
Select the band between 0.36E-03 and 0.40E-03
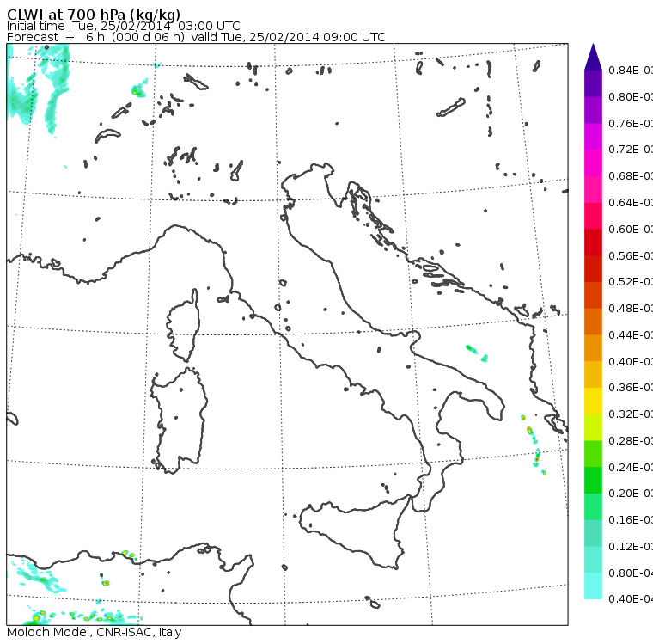tap(593, 375)
